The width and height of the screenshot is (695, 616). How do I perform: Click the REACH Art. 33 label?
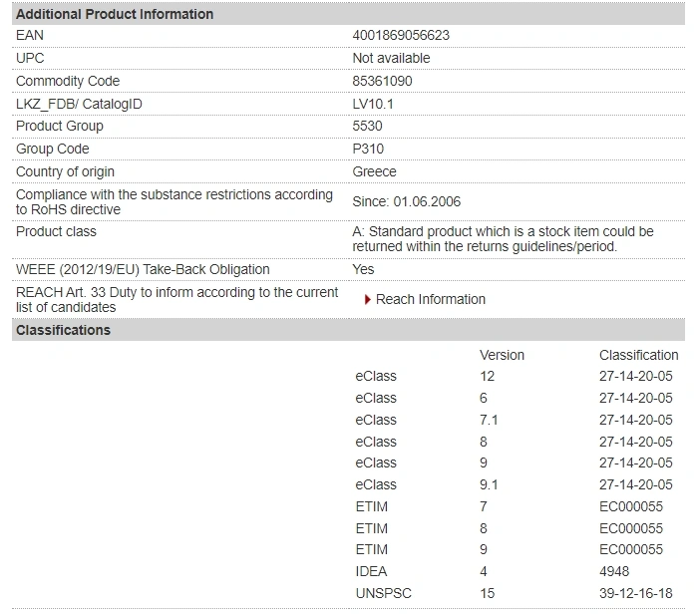(x=176, y=300)
